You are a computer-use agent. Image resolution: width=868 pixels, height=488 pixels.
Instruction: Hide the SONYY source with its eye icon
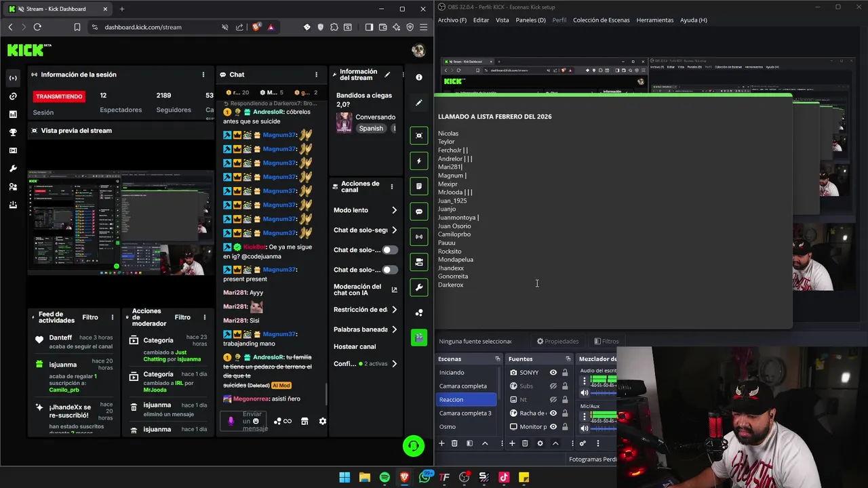point(553,372)
